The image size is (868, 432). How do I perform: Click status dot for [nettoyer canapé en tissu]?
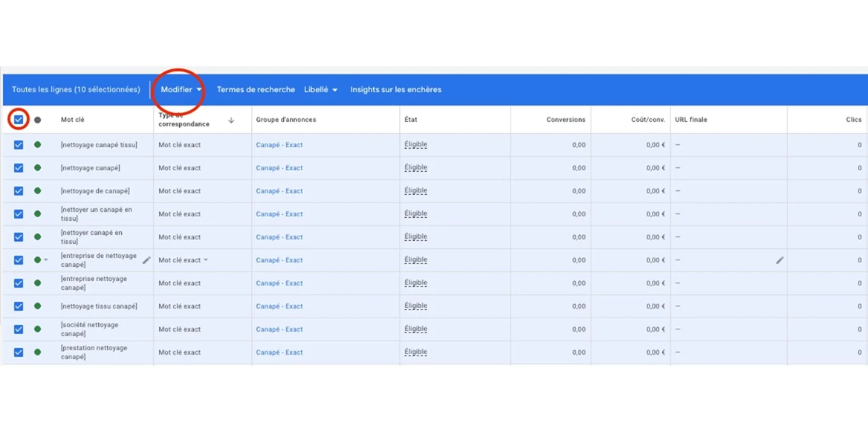pyautogui.click(x=38, y=237)
